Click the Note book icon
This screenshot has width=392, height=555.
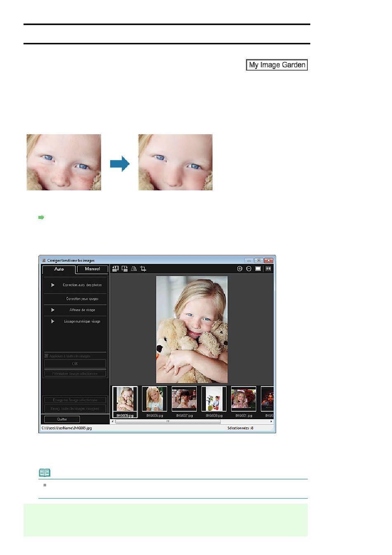point(45,473)
